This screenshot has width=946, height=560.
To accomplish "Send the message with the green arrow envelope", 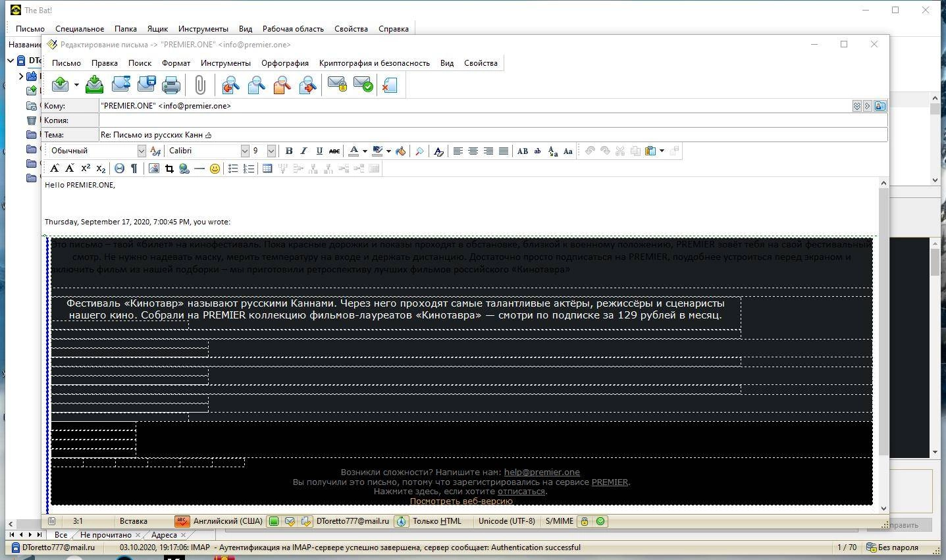I will (x=61, y=84).
